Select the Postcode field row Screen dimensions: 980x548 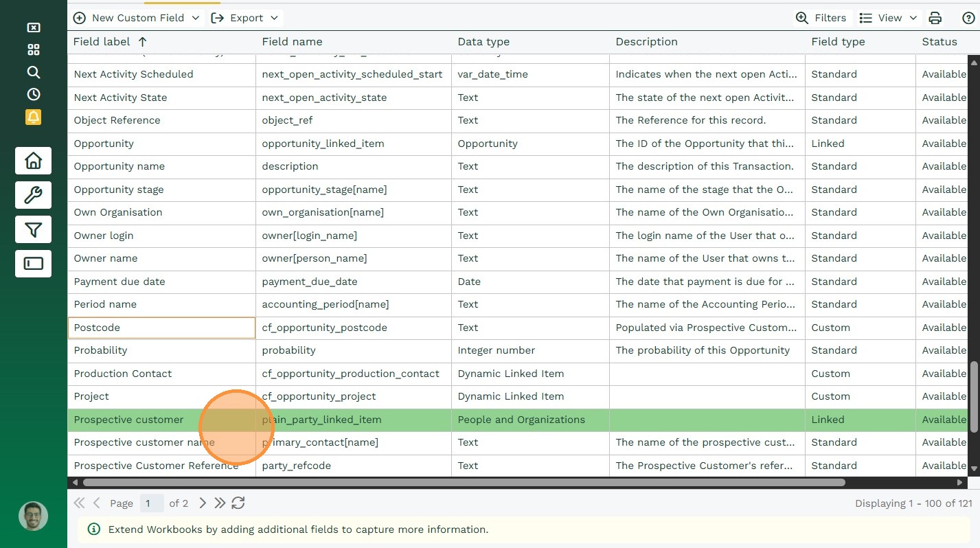161,328
